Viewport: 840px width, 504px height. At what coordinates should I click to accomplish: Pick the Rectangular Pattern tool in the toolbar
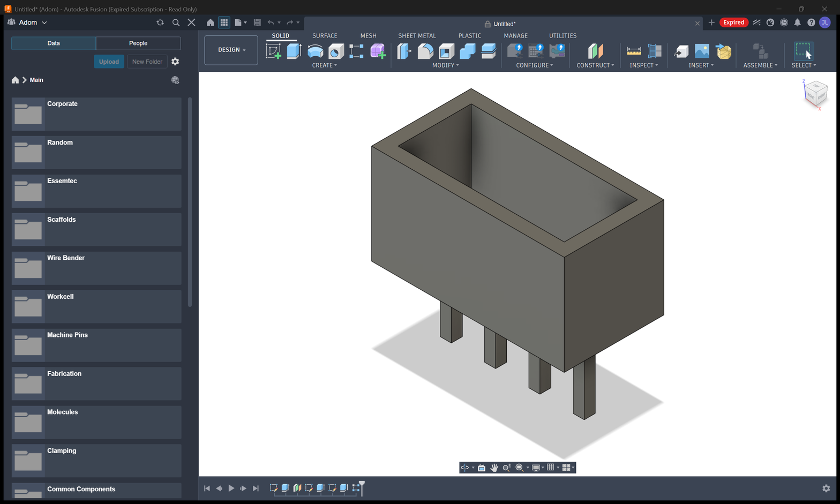click(x=356, y=51)
